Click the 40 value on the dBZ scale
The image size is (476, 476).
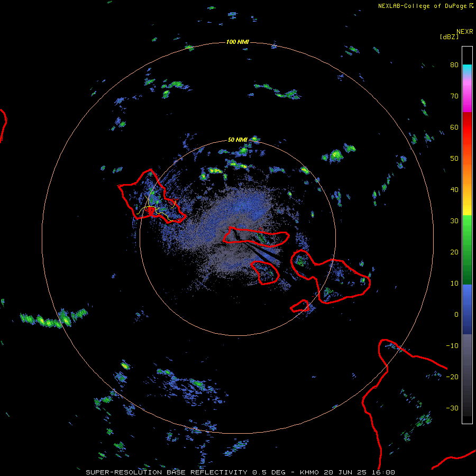[454, 190]
